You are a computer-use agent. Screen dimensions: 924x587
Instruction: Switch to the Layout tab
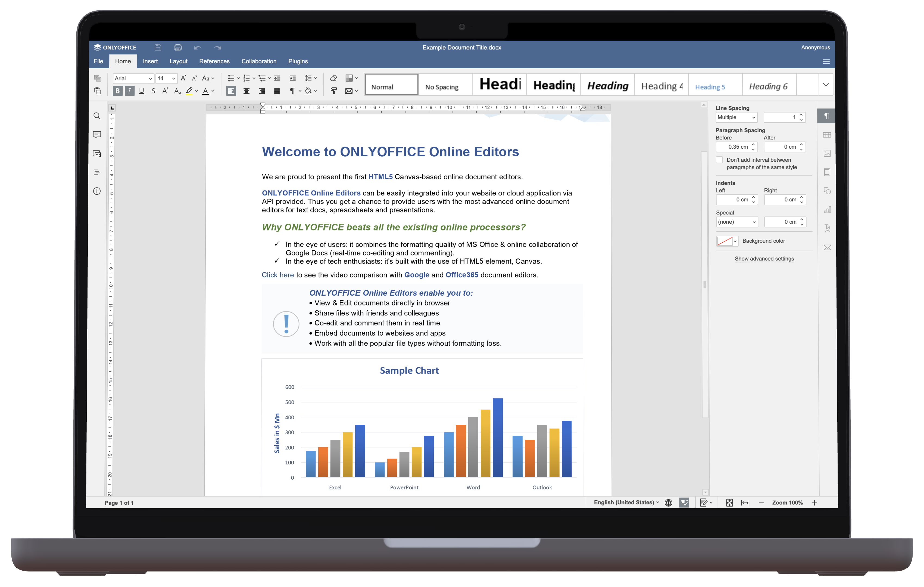(179, 61)
